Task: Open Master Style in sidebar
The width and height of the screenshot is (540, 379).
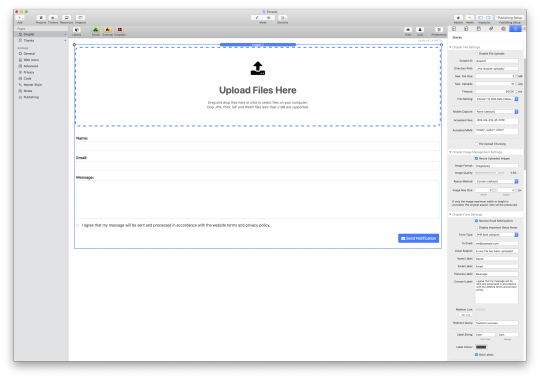Action: 33,85
